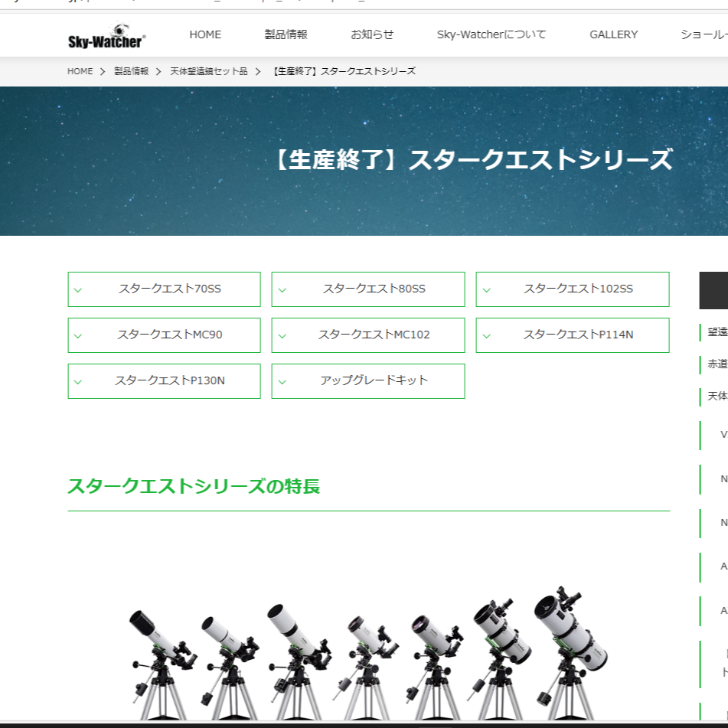Click breadcrumb arrow after HOME

[103, 71]
